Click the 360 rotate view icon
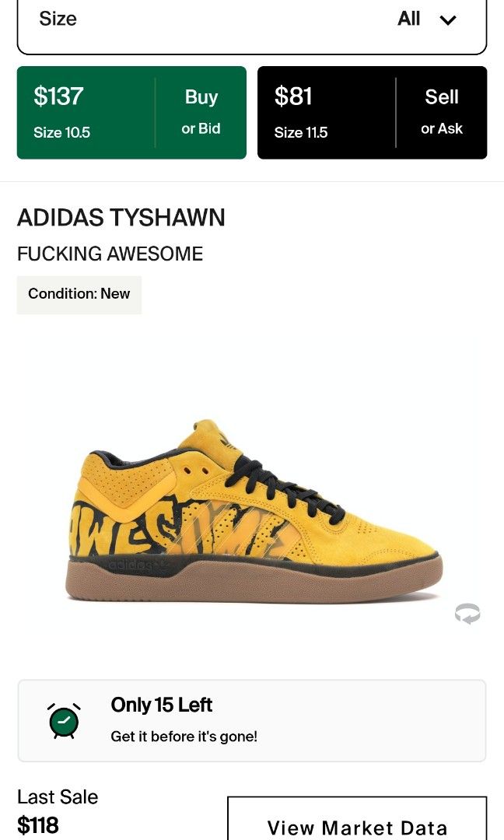This screenshot has width=504, height=840. (x=467, y=614)
